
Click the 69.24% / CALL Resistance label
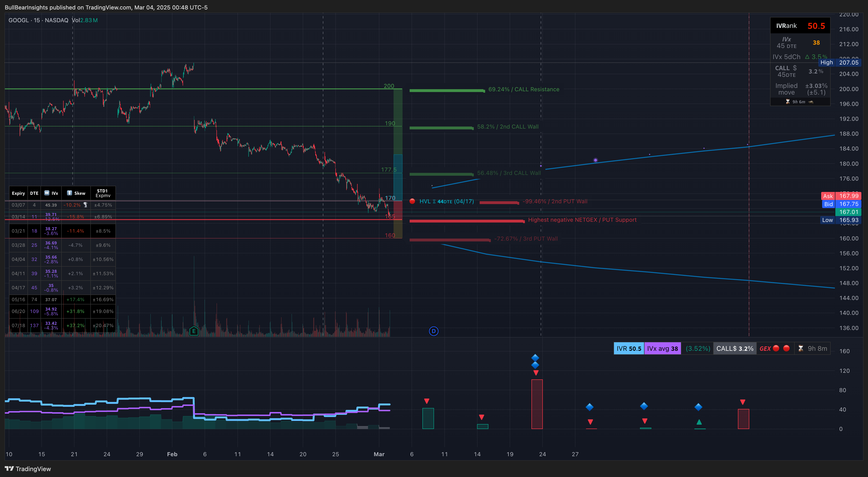pos(524,89)
